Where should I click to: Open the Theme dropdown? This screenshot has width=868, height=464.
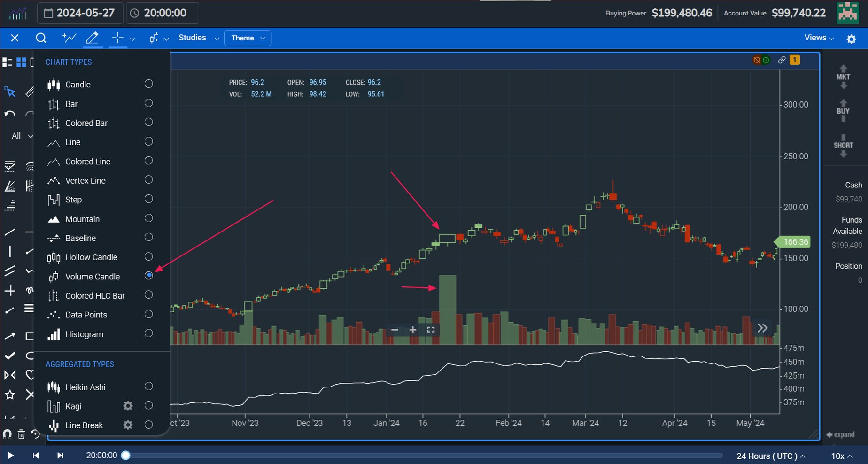(248, 38)
